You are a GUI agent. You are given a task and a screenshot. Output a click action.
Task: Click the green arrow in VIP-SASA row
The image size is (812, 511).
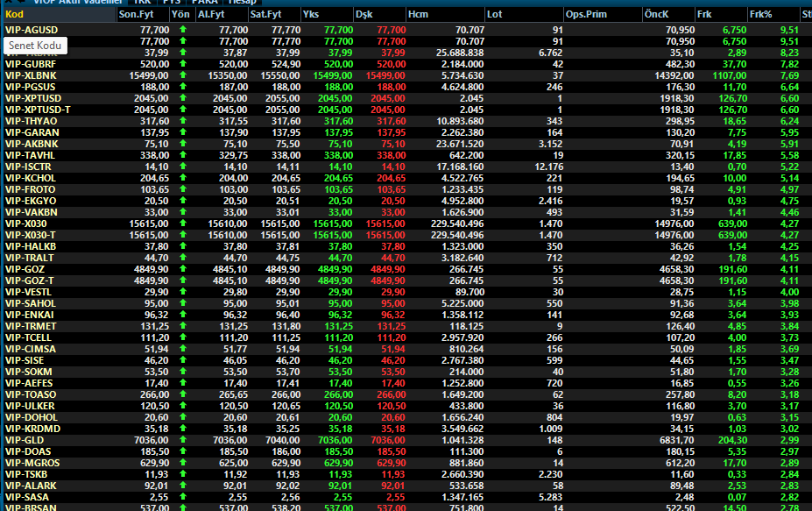click(183, 497)
